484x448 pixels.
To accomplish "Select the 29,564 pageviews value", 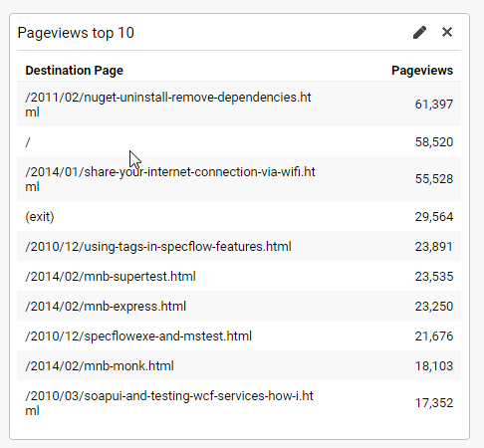I will coord(434,217).
